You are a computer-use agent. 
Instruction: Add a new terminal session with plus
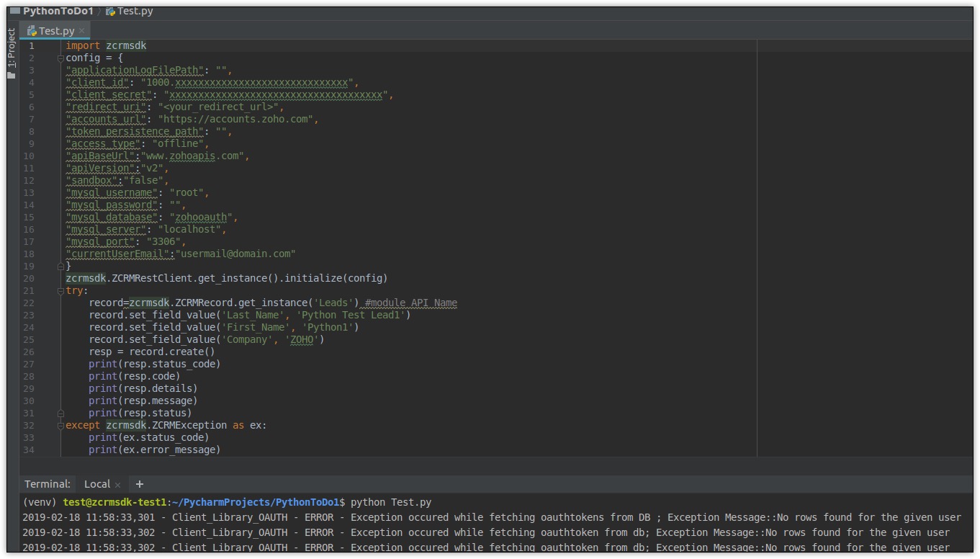coord(140,484)
